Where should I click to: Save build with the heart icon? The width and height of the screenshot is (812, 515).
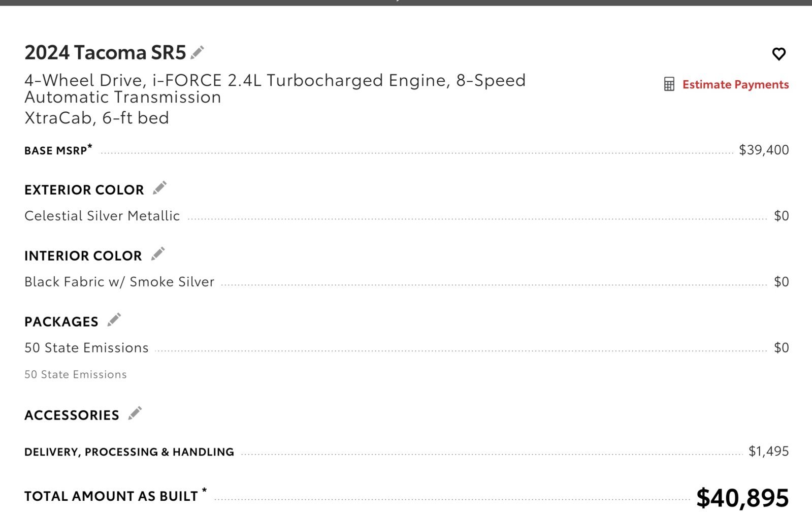(x=778, y=54)
